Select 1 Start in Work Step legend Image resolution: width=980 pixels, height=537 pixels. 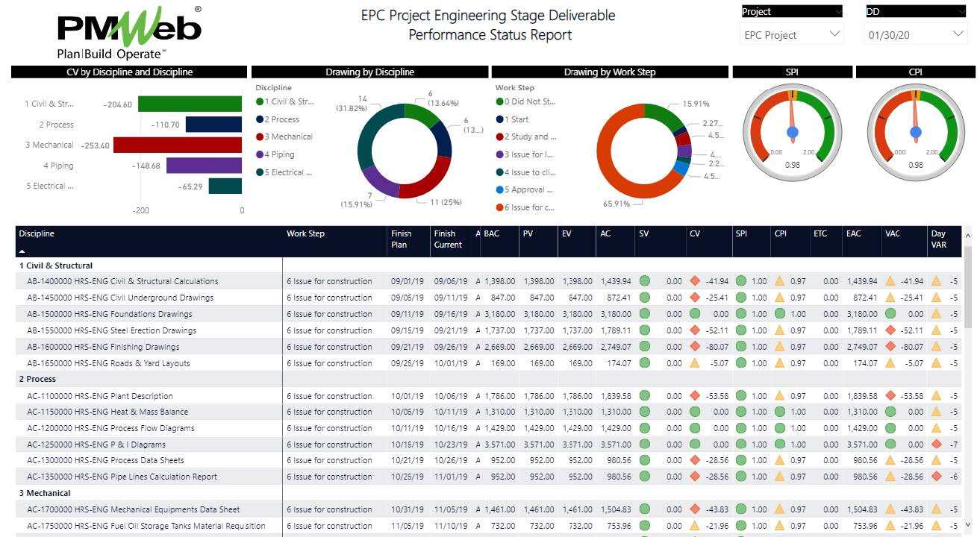coord(516,119)
